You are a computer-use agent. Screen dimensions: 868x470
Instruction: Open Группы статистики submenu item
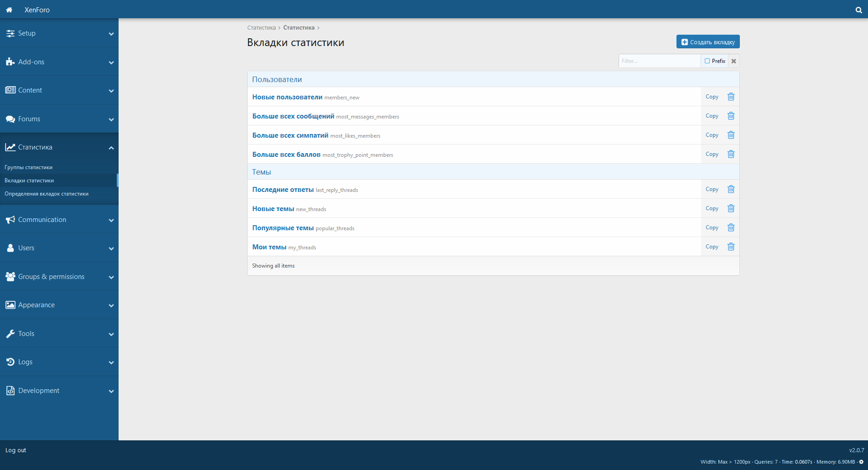28,167
